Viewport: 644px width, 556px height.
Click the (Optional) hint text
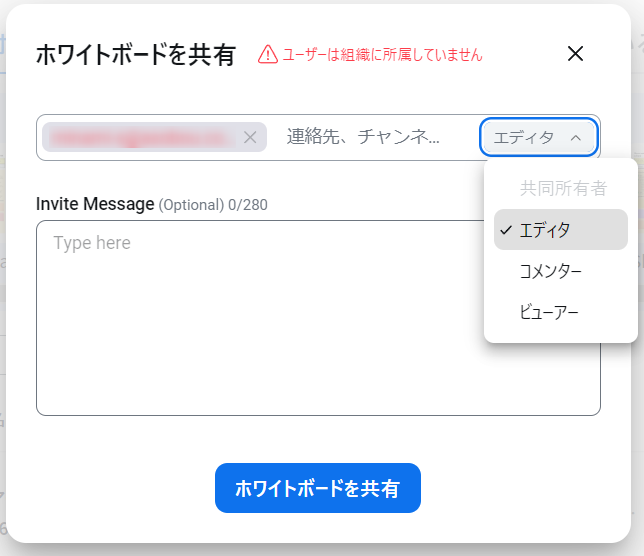[x=191, y=205]
